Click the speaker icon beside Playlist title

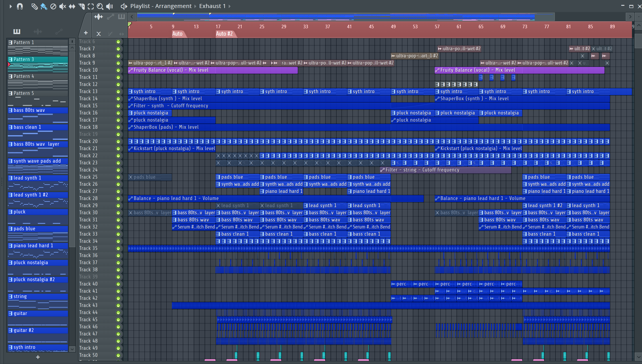(x=124, y=6)
